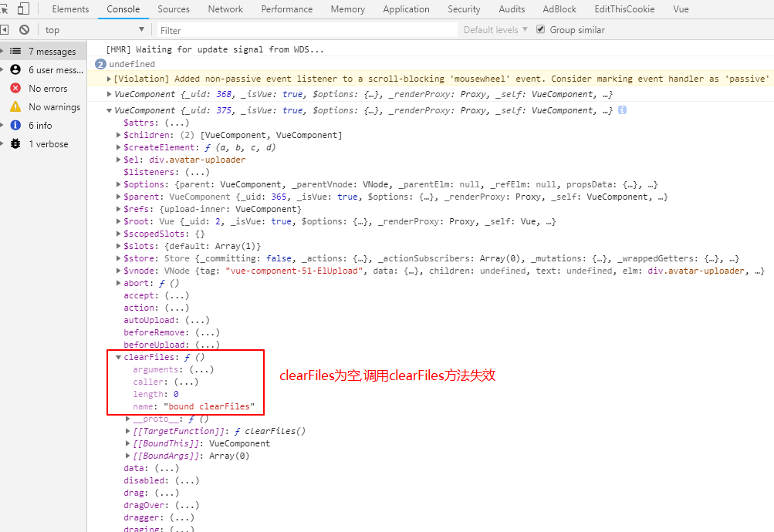
Task: Click the verbose bug icon in the sidebar
Action: 17,143
